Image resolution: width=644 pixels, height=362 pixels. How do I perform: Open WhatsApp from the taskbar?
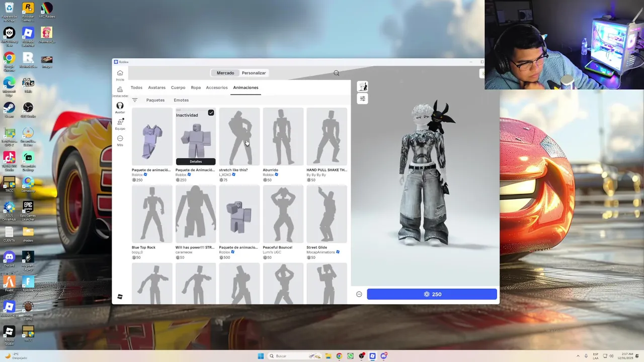[350, 356]
